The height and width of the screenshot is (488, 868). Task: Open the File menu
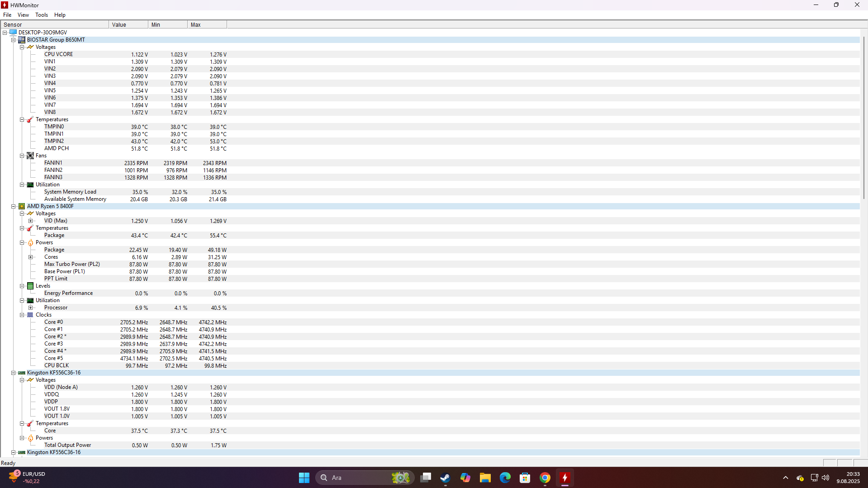click(x=7, y=15)
